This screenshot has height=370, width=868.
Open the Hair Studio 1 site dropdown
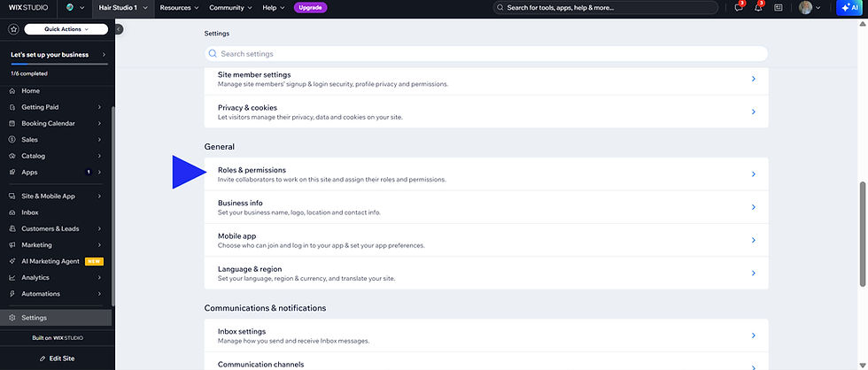click(x=123, y=8)
